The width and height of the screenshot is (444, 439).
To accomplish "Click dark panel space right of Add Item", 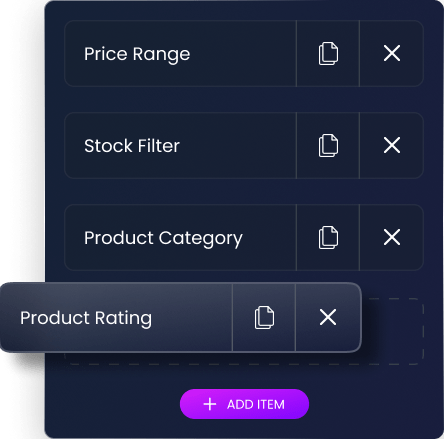I will pos(375,404).
